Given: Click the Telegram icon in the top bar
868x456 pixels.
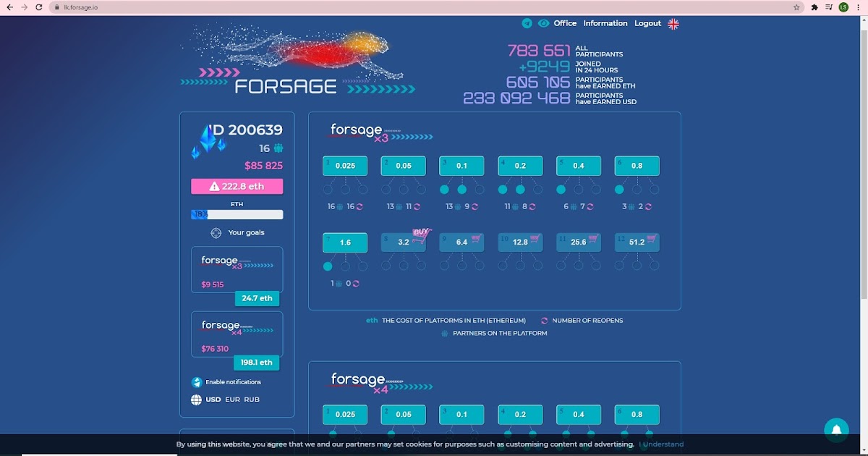Looking at the screenshot, I should (527, 23).
